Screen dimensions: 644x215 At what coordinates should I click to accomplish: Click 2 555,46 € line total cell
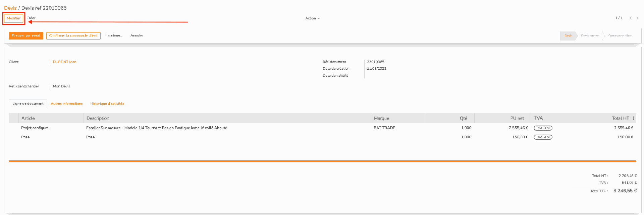624,128
